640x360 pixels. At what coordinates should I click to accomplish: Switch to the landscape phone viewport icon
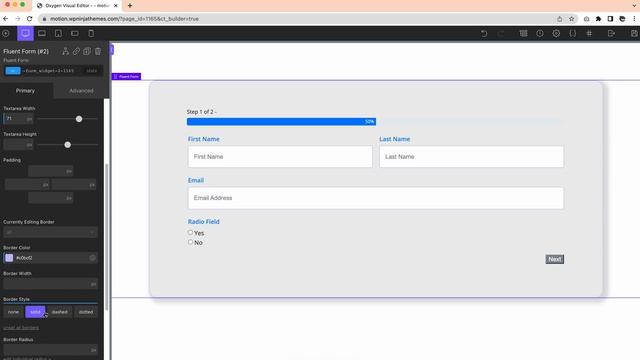(75, 33)
